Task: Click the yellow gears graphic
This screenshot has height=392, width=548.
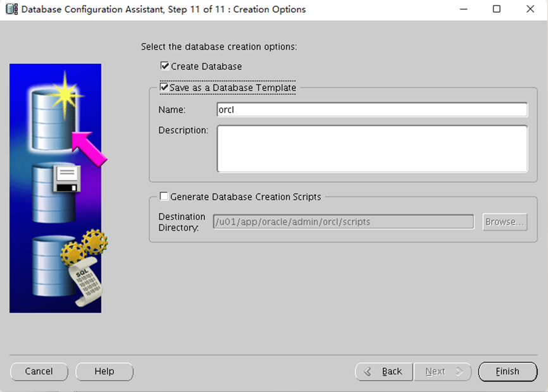Action: (85, 246)
